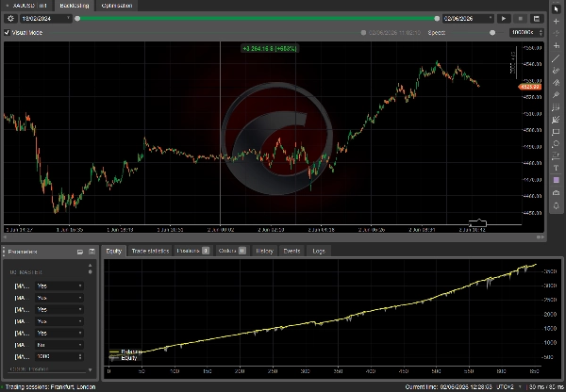Open the Events tab
566x392 pixels.
pos(291,251)
